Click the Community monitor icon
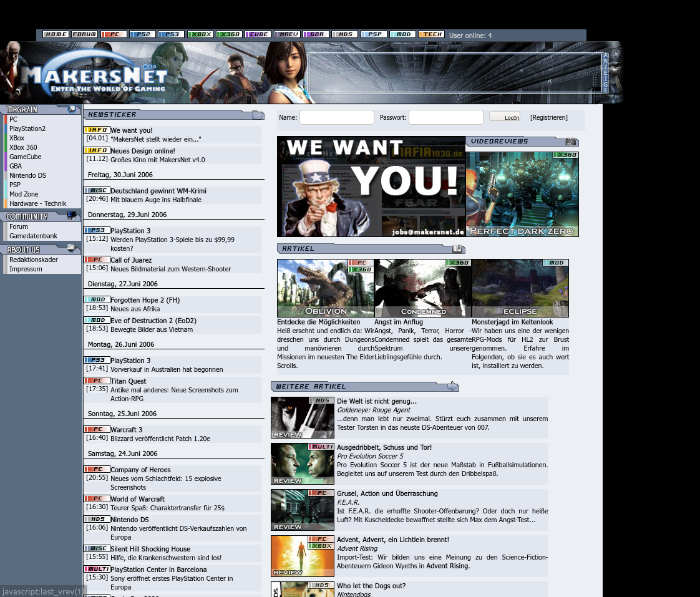Screen dimensions: 700x597 (x=72, y=216)
